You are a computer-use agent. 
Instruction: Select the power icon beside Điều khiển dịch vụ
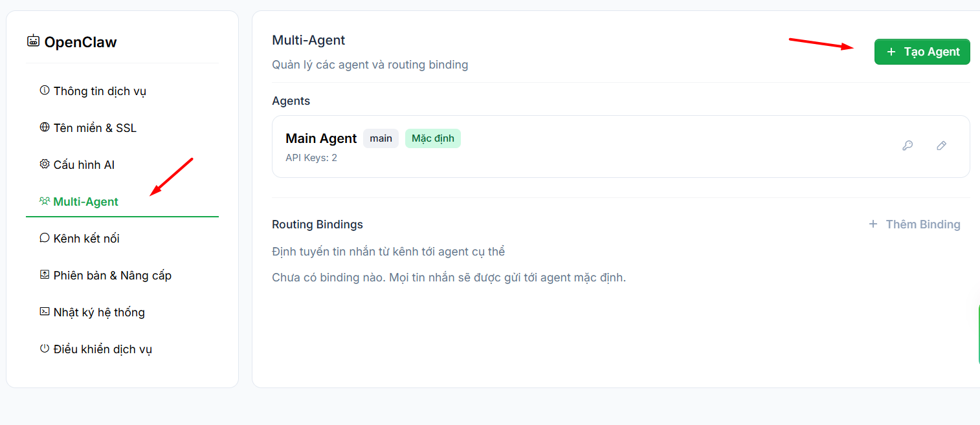point(43,347)
